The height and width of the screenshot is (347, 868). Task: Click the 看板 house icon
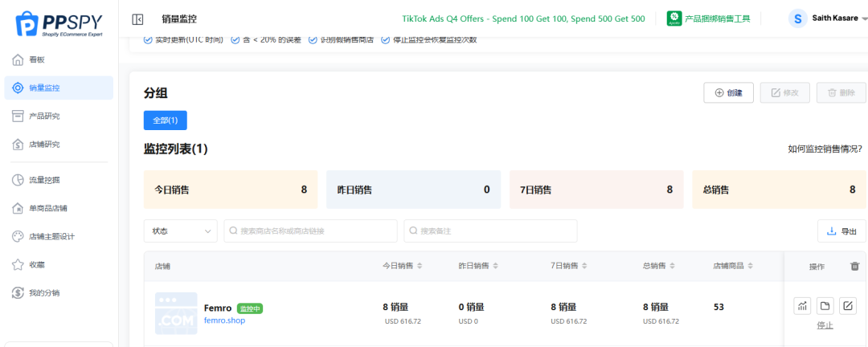point(18,59)
